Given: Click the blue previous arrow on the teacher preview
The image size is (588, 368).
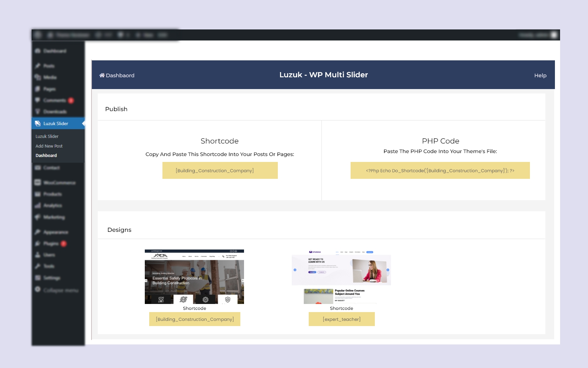Looking at the screenshot, I should pyautogui.click(x=295, y=270).
